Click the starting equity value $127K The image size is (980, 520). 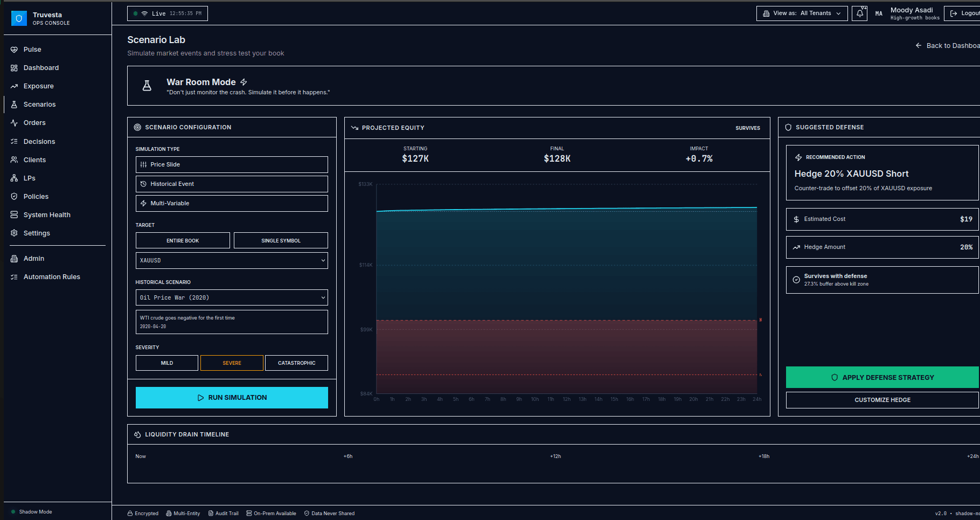[x=415, y=158]
